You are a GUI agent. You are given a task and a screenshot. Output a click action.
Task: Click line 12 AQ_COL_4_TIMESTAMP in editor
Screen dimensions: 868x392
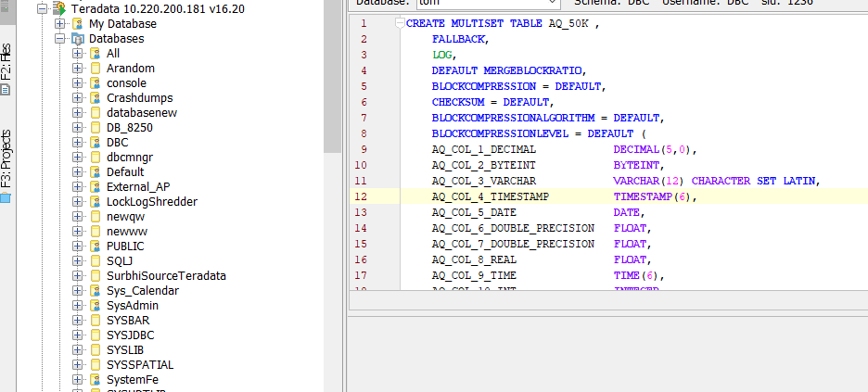(490, 197)
